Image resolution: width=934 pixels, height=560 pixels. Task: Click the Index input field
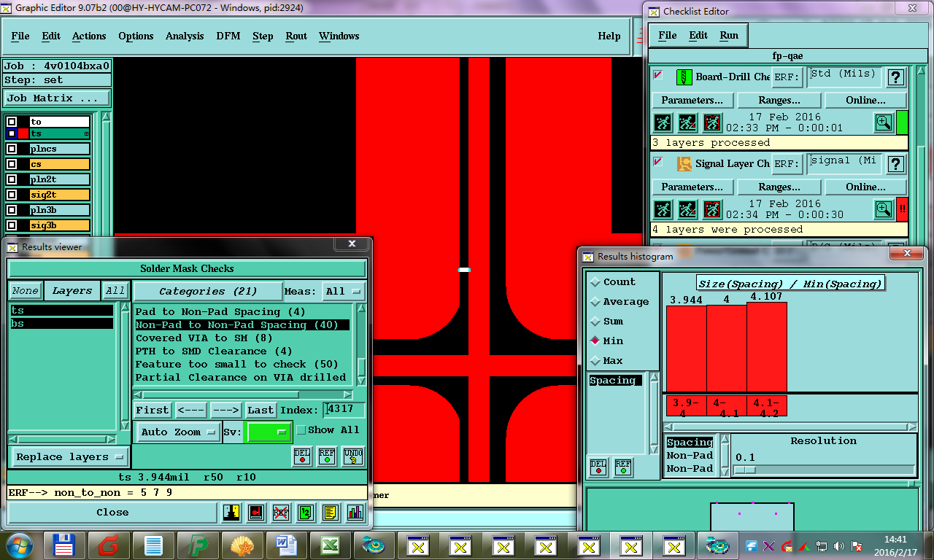click(x=344, y=410)
